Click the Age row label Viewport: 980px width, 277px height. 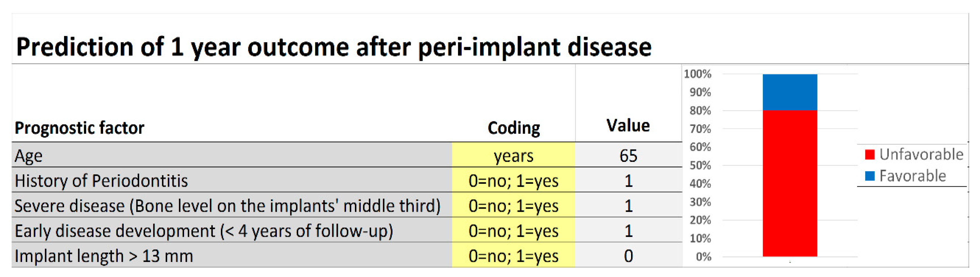[29, 156]
